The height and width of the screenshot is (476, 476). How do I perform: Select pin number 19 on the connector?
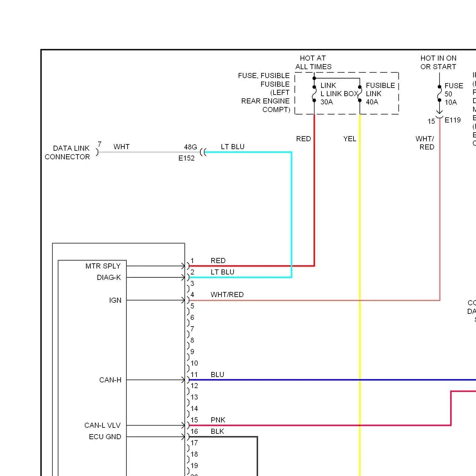[194, 466]
